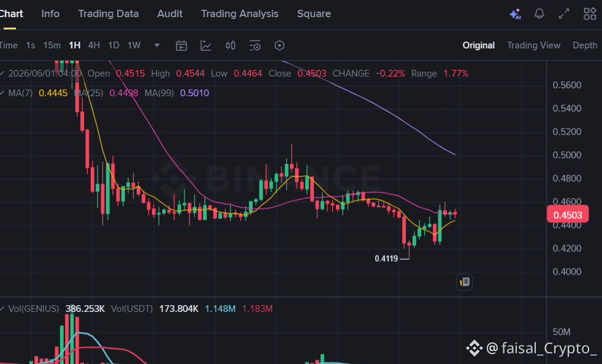This screenshot has height=364, width=602.
Task: Click the Vol(GENIUS) value 386.253K
Action: pyautogui.click(x=85, y=309)
